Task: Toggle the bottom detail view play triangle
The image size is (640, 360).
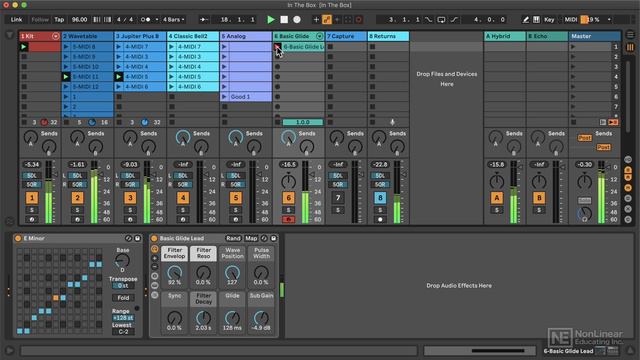Action: point(9,350)
